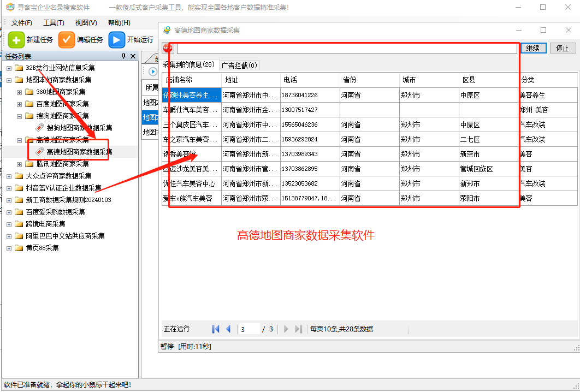Click the 继续 button
This screenshot has width=580, height=392.
pyautogui.click(x=533, y=48)
